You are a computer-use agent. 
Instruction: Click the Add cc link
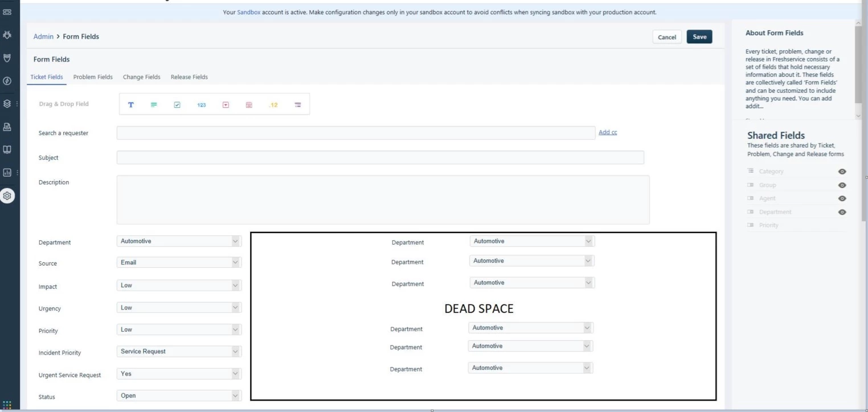coord(608,132)
